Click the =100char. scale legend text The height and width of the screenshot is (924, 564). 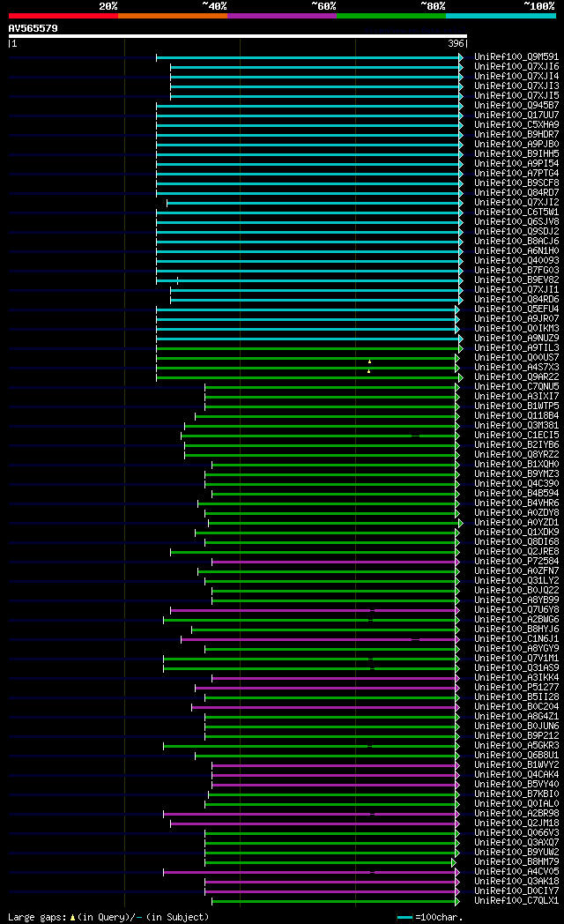click(x=439, y=918)
